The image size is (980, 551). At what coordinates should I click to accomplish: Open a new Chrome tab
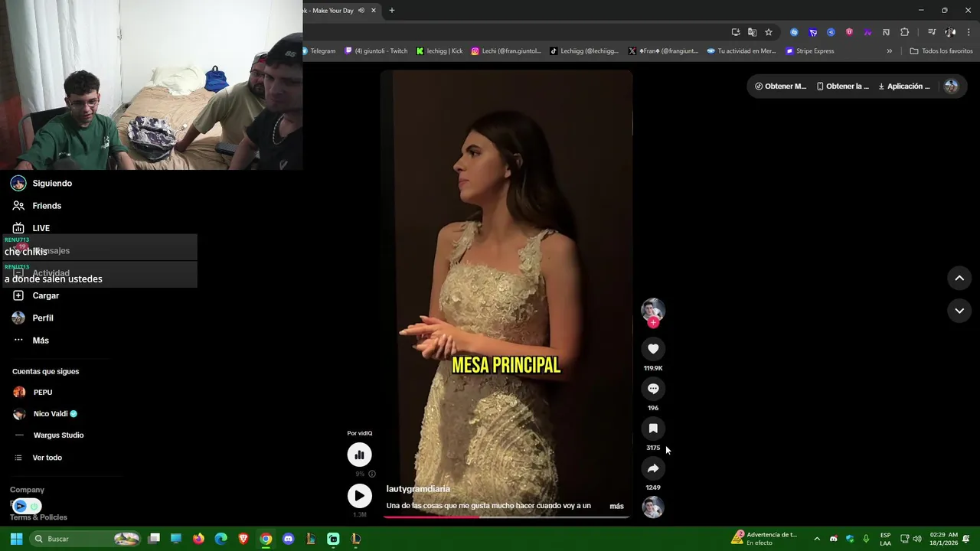(392, 11)
